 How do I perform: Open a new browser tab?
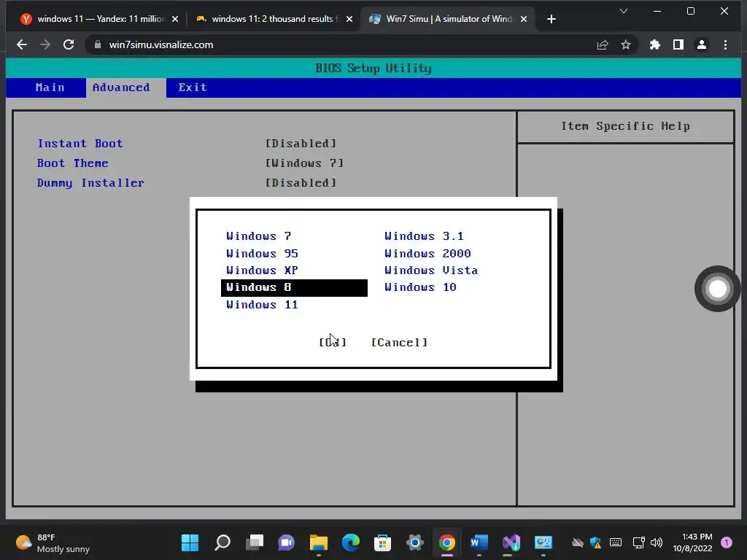551,19
